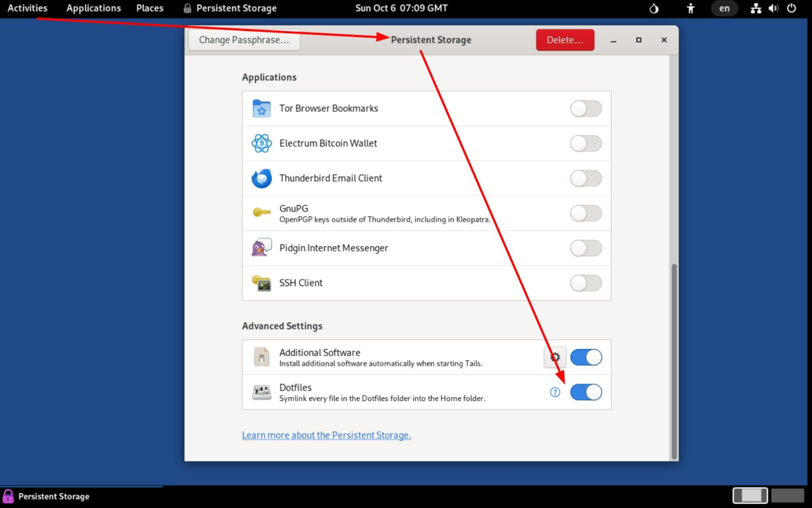Screen dimensions: 812x508
Task: Toggle the Thunderbird Email Client switch
Action: coord(586,178)
